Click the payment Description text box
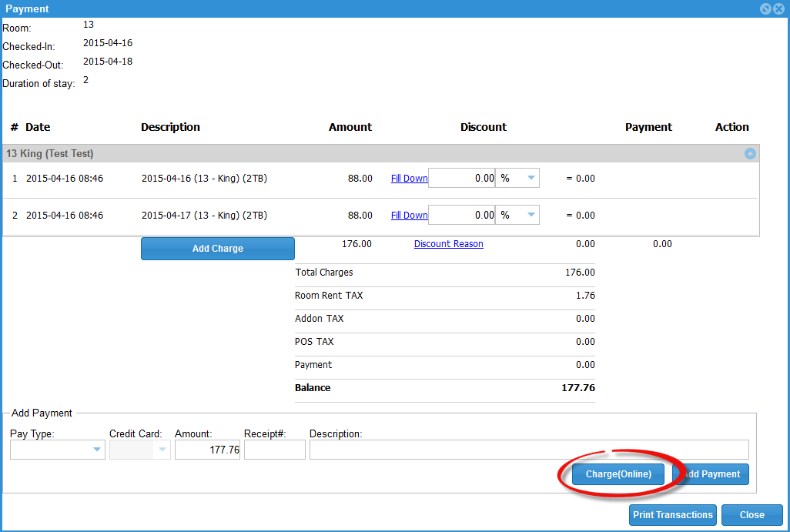 [528, 450]
